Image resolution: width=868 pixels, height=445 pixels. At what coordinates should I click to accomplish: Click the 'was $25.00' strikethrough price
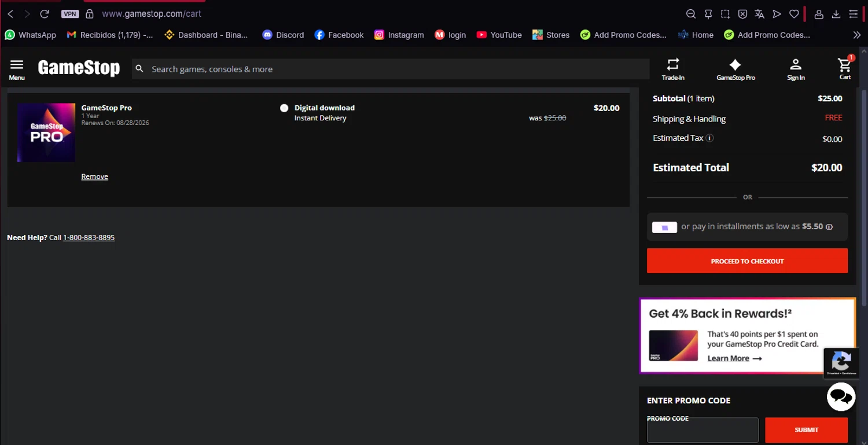pyautogui.click(x=547, y=118)
